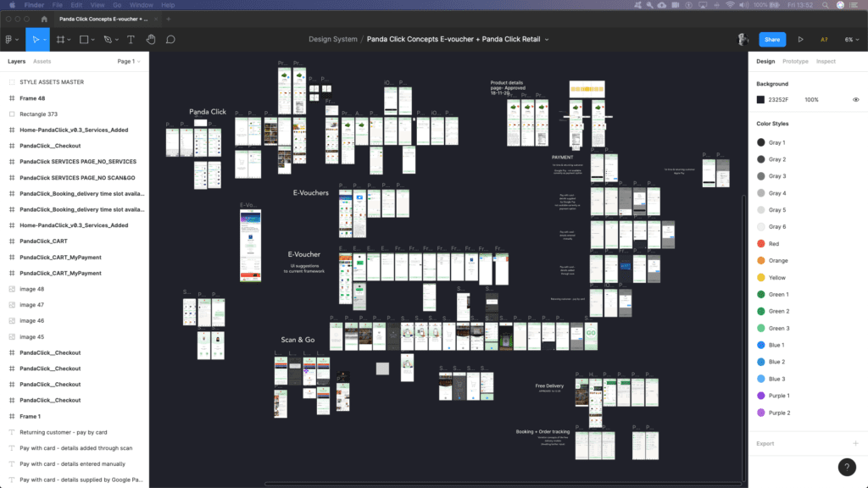Select the Frame tool

(60, 39)
